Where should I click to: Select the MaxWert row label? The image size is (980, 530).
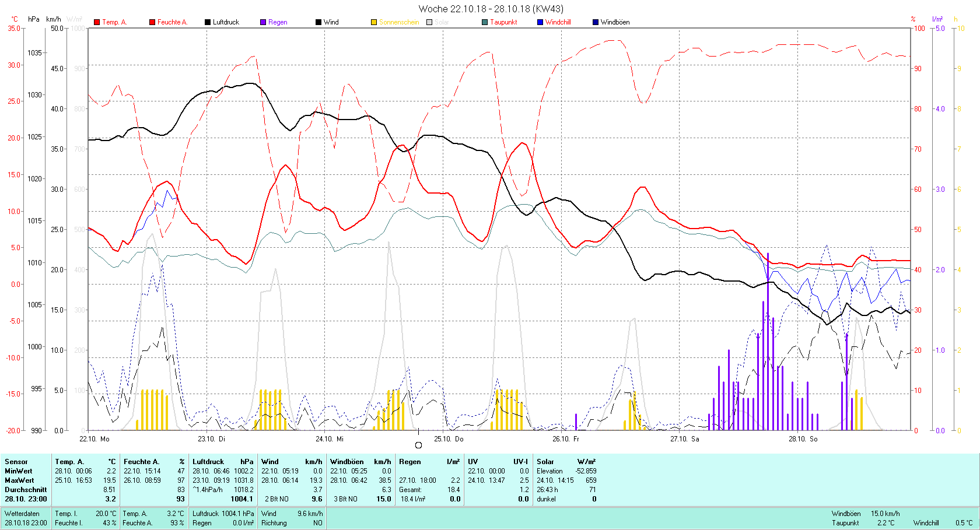pos(19,480)
